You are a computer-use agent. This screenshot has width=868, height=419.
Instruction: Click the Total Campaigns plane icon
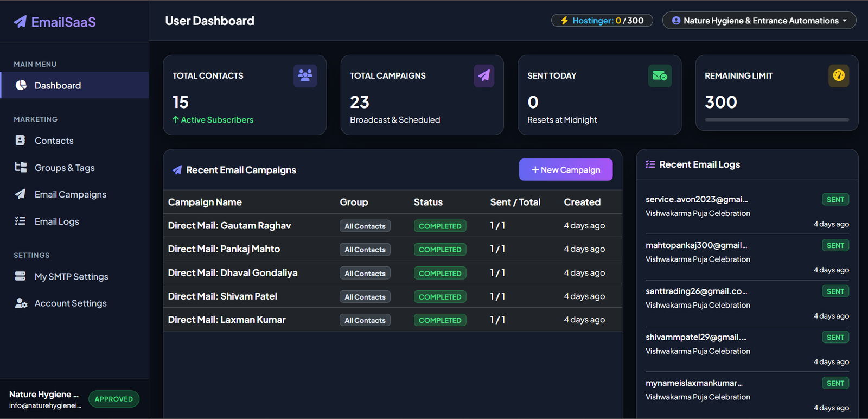(484, 75)
